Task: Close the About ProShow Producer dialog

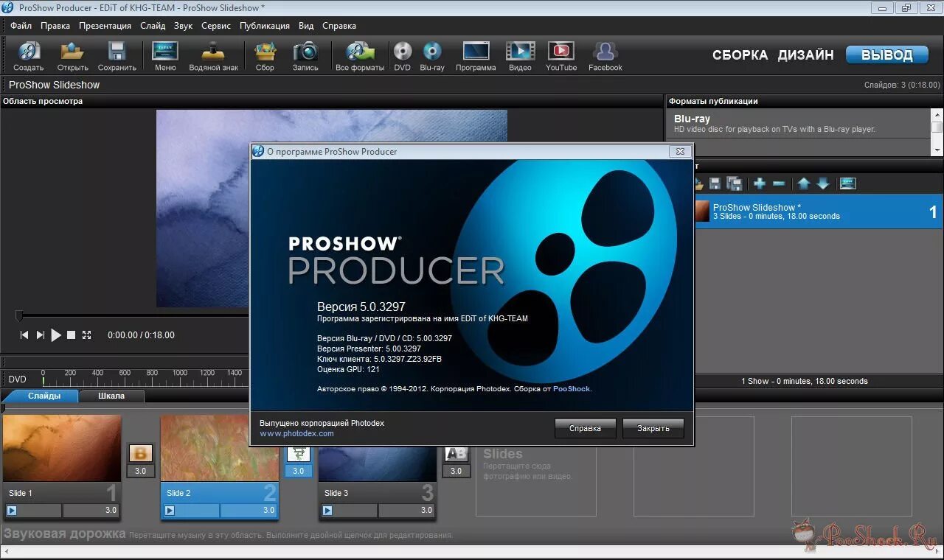Action: pyautogui.click(x=681, y=151)
